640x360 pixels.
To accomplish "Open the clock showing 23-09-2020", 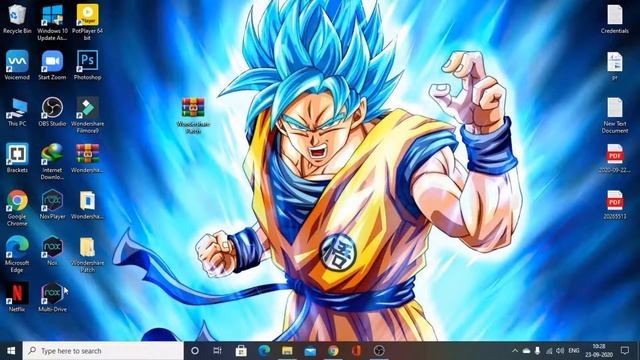I will click(599, 351).
